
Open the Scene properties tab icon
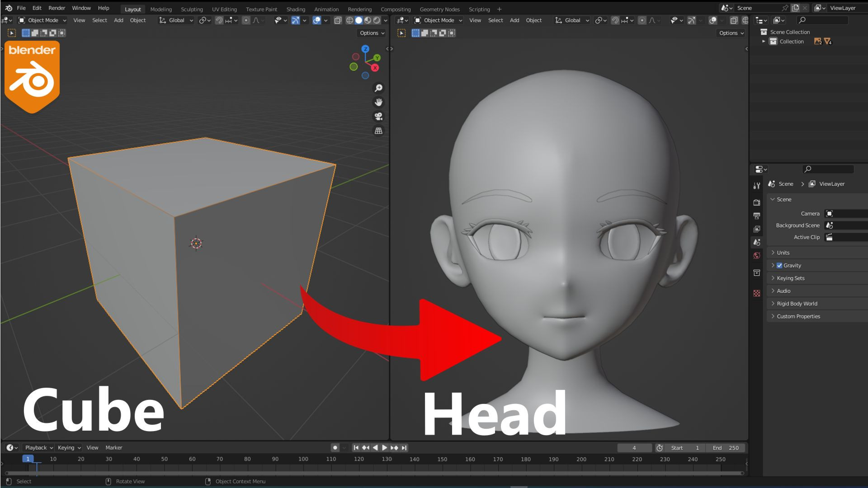757,242
